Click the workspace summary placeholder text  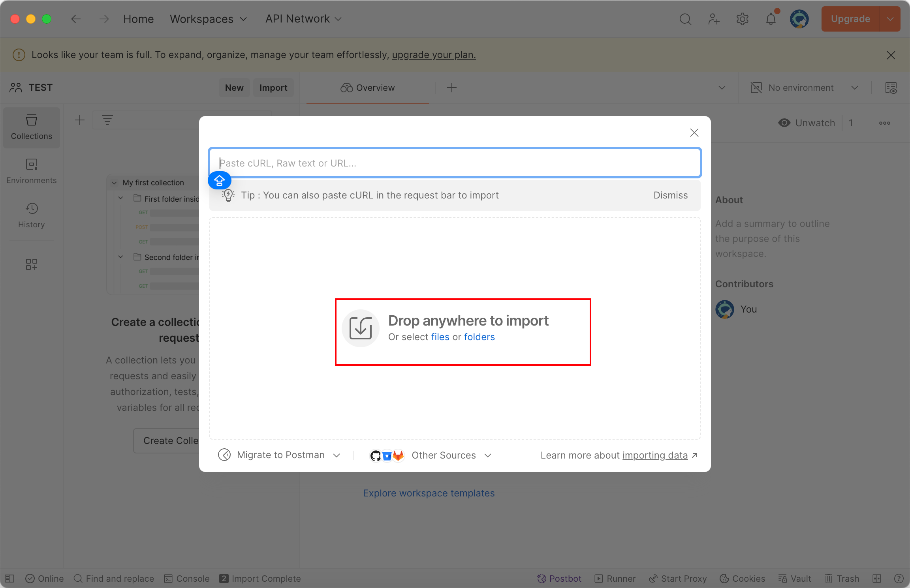(773, 239)
